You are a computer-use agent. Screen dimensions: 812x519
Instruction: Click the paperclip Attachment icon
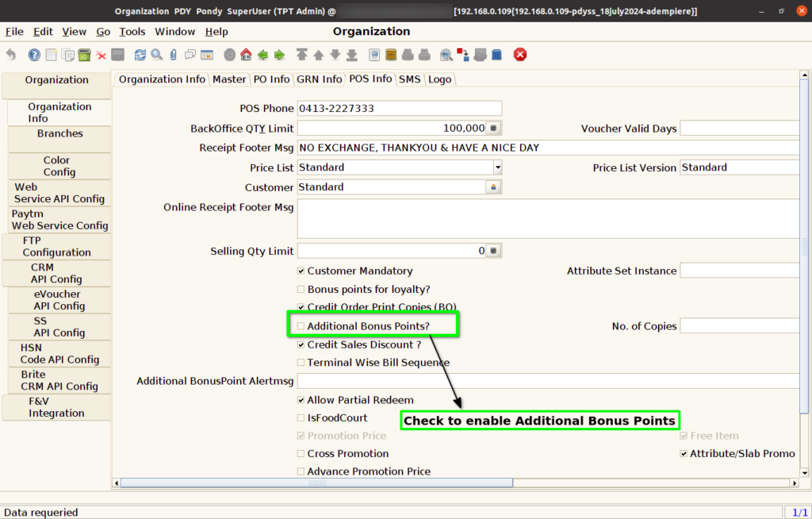coord(174,55)
